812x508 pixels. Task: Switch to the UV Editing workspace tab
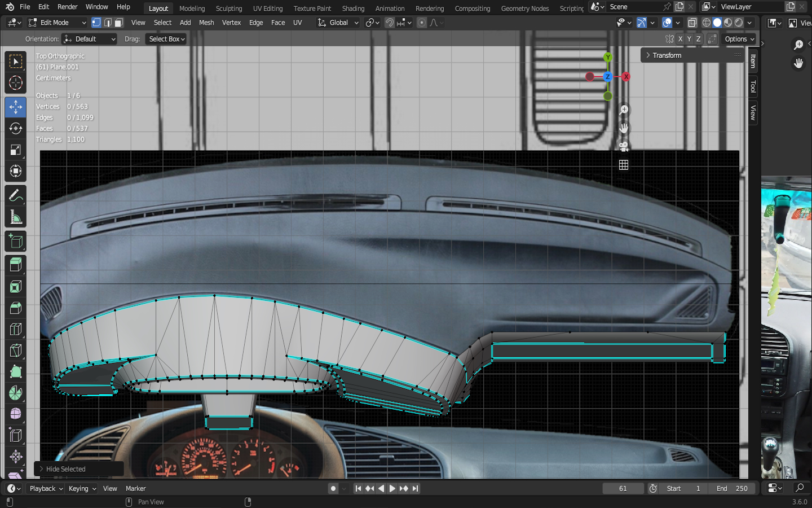point(267,8)
